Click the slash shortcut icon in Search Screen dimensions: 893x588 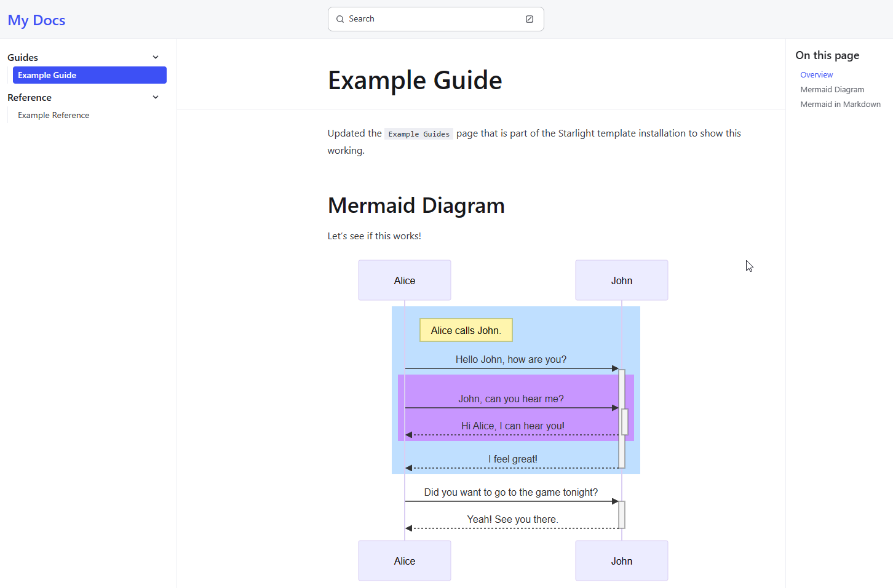click(530, 19)
